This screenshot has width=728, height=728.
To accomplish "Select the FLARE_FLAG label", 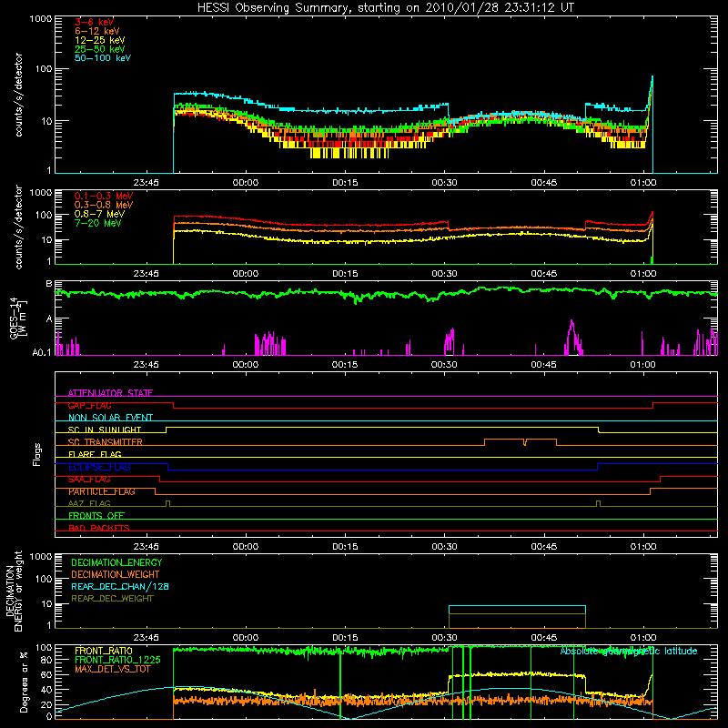I will (95, 454).
